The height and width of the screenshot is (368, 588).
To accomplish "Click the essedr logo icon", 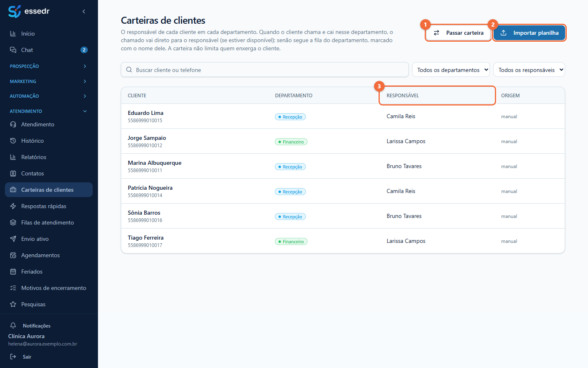I will point(15,11).
